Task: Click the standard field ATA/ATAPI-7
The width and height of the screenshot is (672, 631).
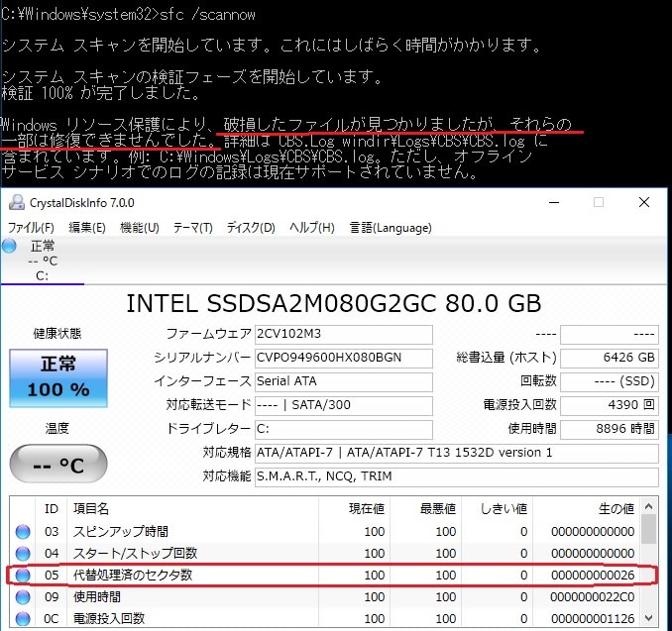Action: click(x=457, y=454)
